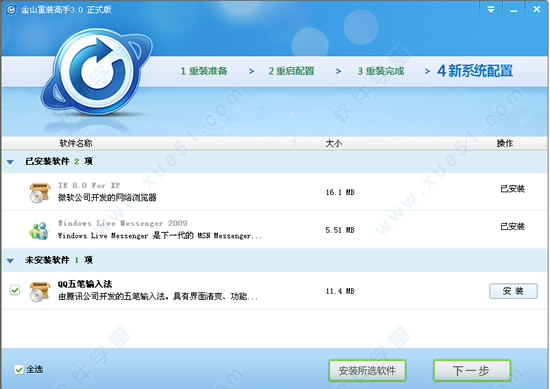Click the 下一步 button

(x=472, y=370)
